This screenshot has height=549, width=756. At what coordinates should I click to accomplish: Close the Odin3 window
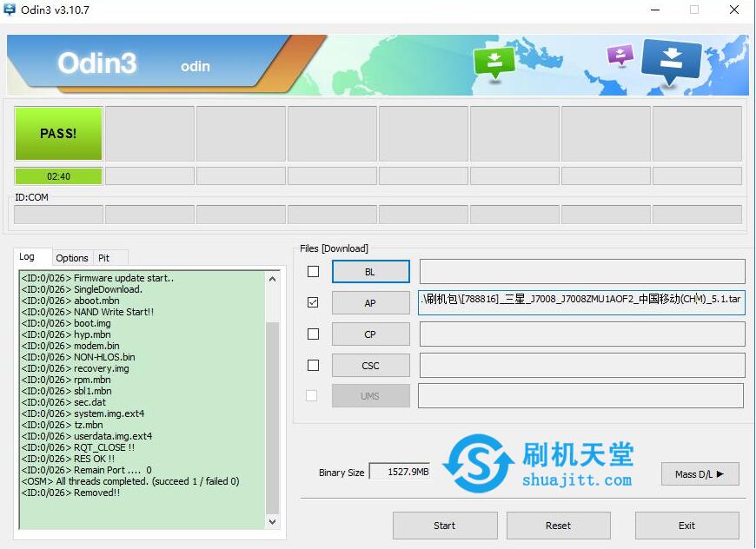click(734, 10)
